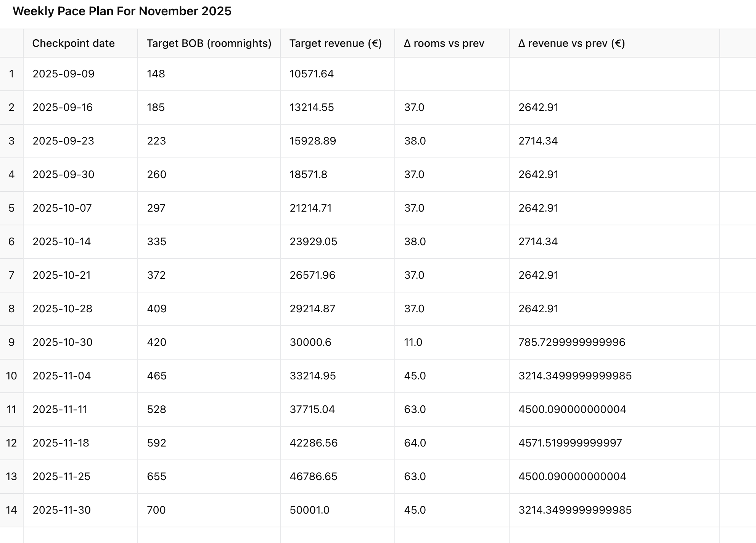Select row number 1

click(11, 74)
